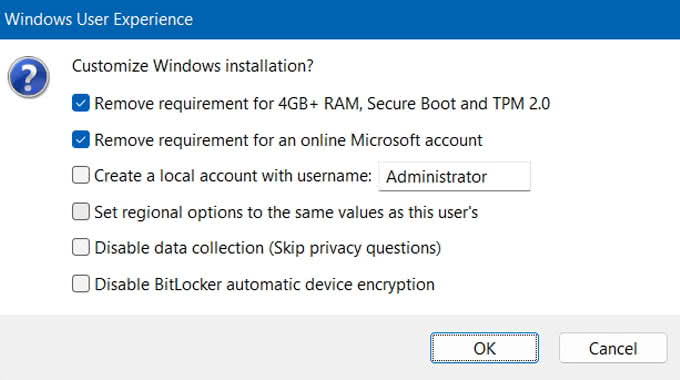
Task: Uncheck Remove requirement for online Microsoft account
Action: (81, 140)
